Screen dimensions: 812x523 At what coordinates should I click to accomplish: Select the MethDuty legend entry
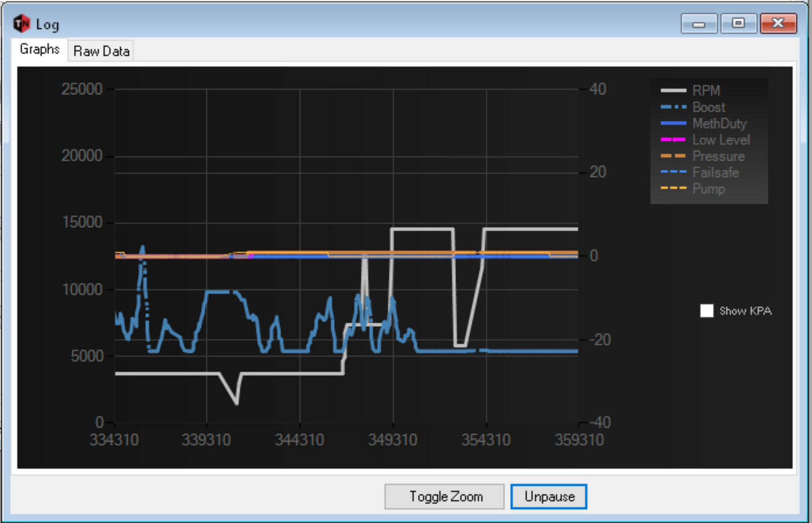[x=719, y=124]
